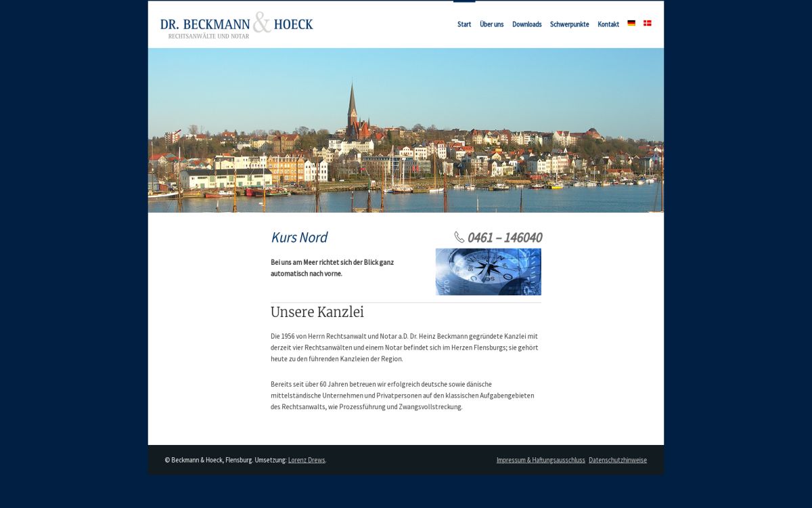The image size is (812, 508).
Task: Open the compass image thumbnail
Action: pyautogui.click(x=488, y=272)
